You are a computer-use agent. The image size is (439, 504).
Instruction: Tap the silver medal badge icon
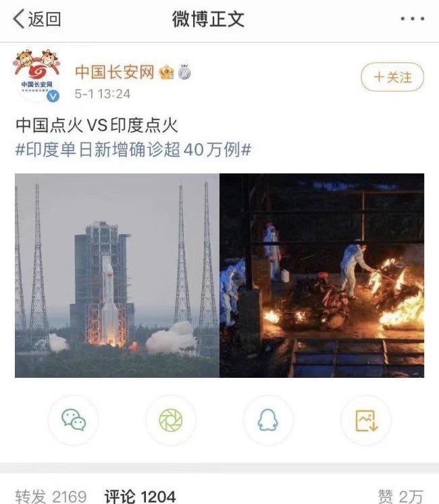point(184,72)
